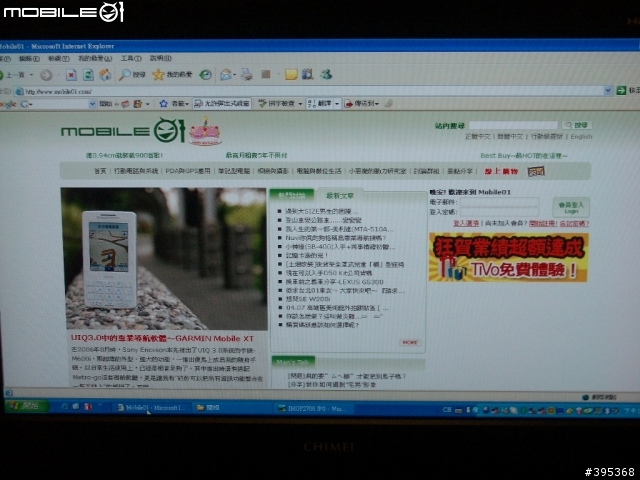This screenshot has width=640, height=480.
Task: Click the site search input field
Action: click(513, 125)
